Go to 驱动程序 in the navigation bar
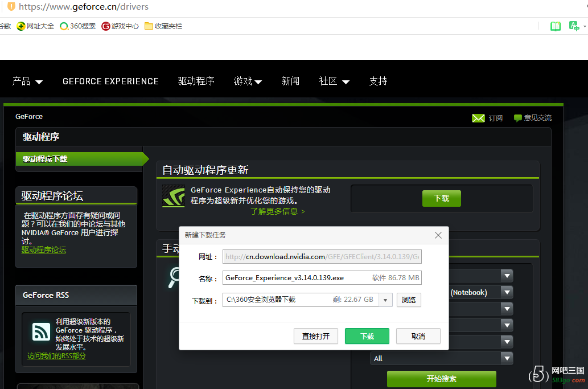 (x=196, y=81)
